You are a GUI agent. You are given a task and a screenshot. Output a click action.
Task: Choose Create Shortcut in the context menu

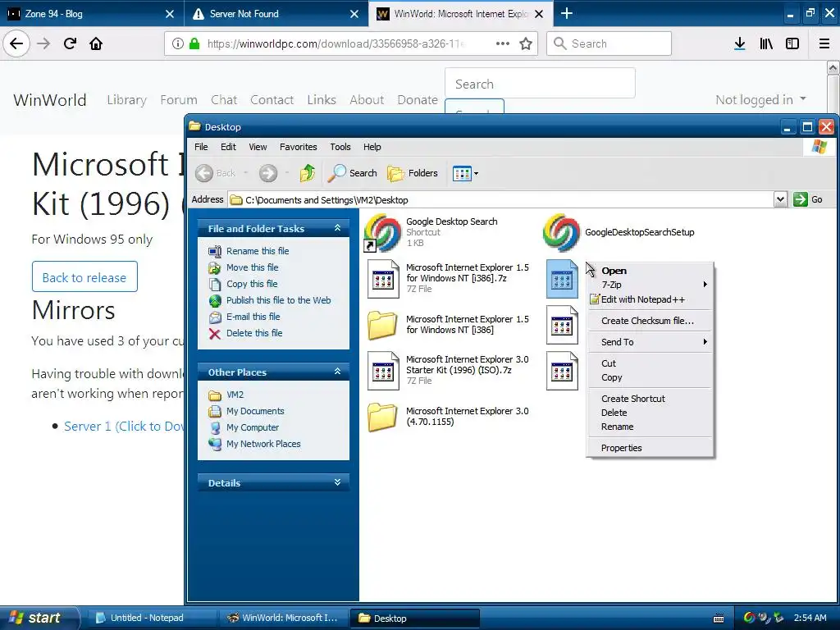tap(651, 399)
